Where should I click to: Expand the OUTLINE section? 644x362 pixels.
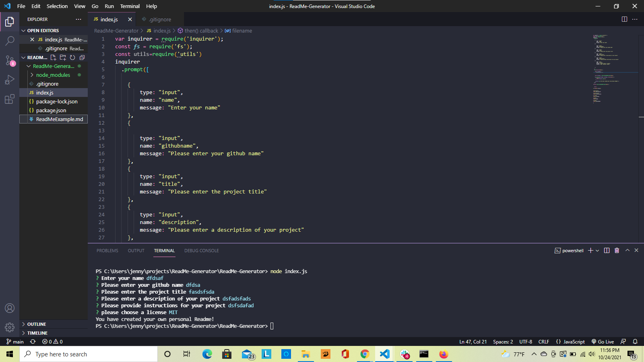pyautogui.click(x=36, y=324)
